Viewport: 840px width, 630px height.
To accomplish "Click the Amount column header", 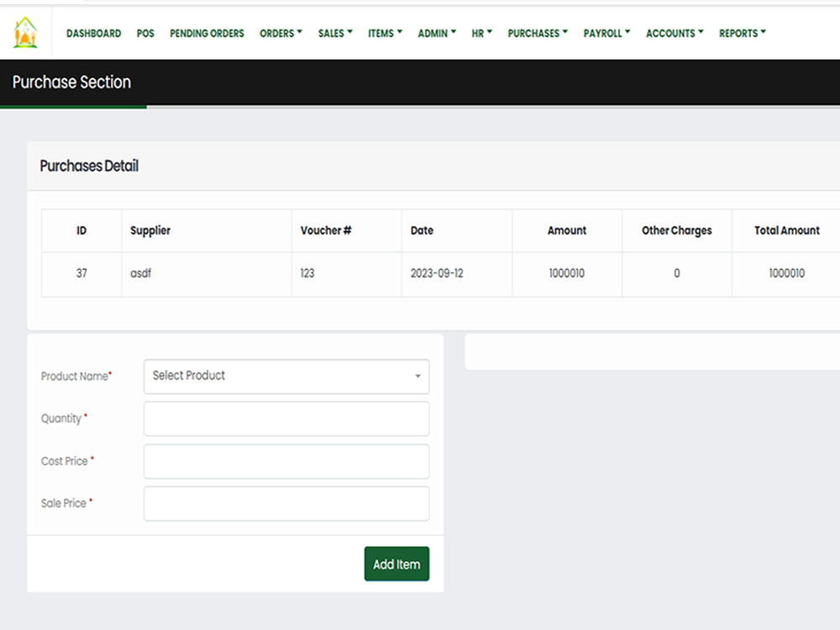I will [567, 230].
